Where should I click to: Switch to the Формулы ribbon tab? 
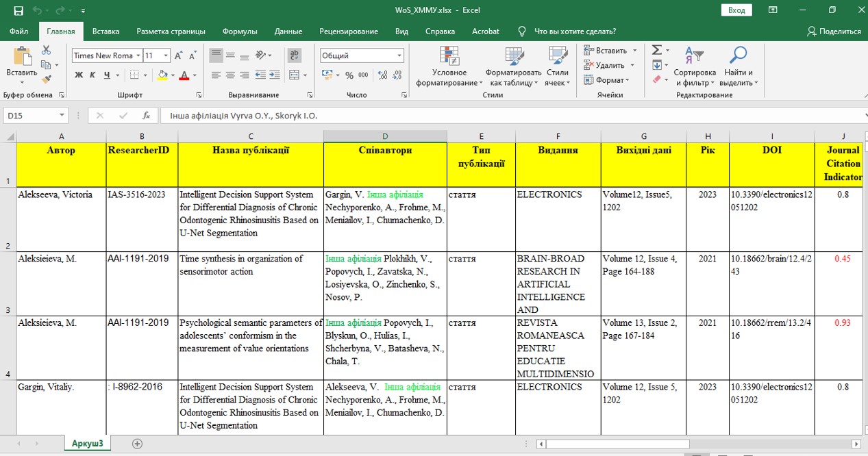click(x=240, y=31)
